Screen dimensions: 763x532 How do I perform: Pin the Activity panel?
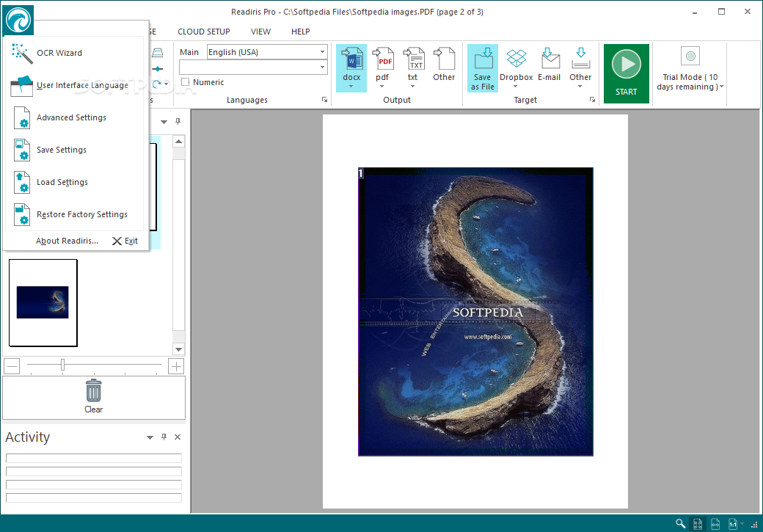coord(164,437)
